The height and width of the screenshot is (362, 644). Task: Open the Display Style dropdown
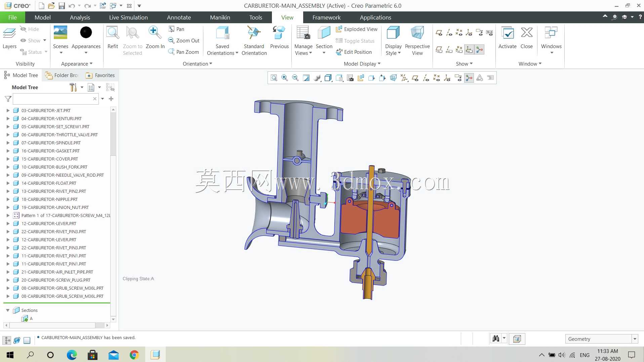393,41
